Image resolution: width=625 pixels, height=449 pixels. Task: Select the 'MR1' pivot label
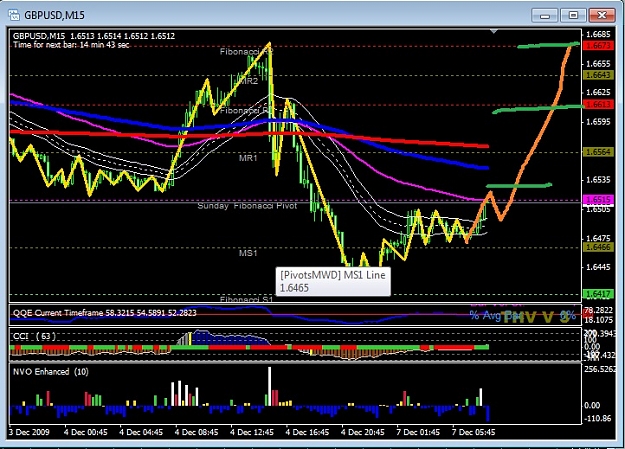248,158
